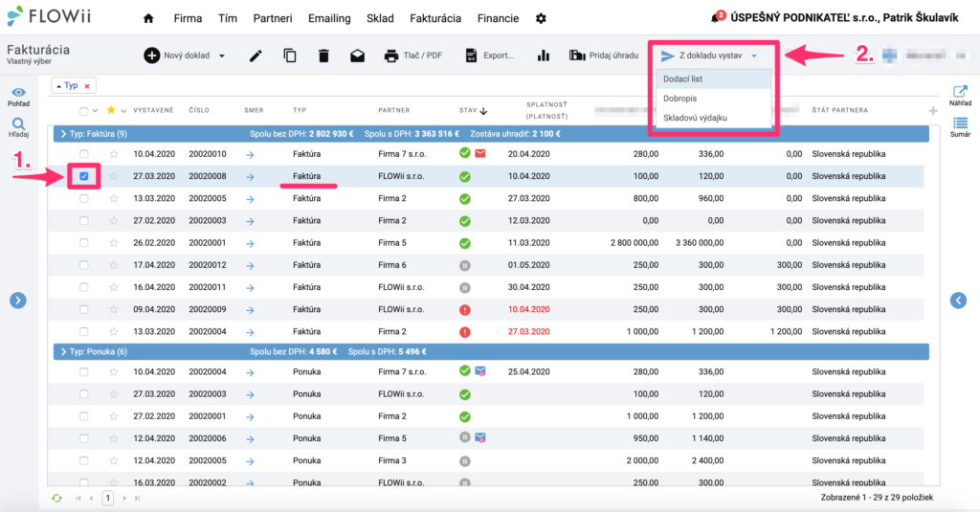
Task: Choose Dobropis from the dropdown
Action: pos(713,99)
